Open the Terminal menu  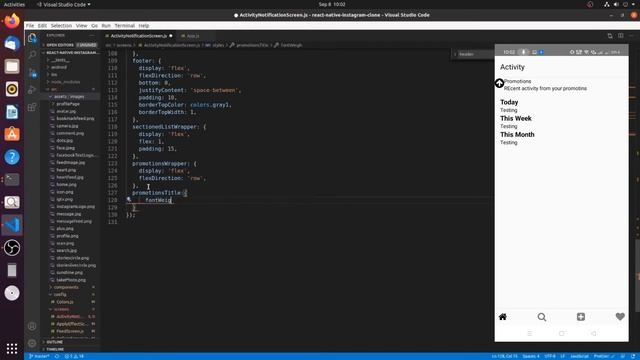click(124, 25)
